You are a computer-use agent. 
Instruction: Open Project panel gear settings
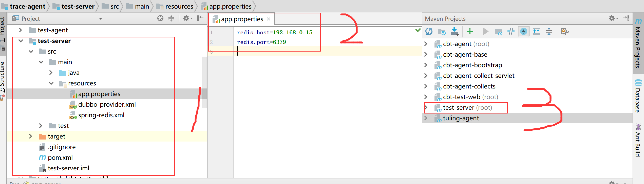pos(188,18)
